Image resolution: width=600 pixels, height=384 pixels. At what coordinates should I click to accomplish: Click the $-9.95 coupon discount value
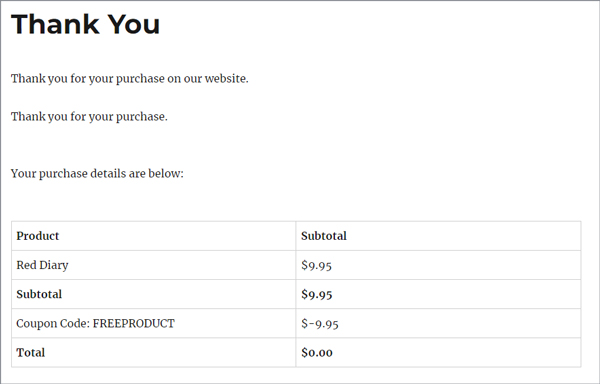[320, 324]
